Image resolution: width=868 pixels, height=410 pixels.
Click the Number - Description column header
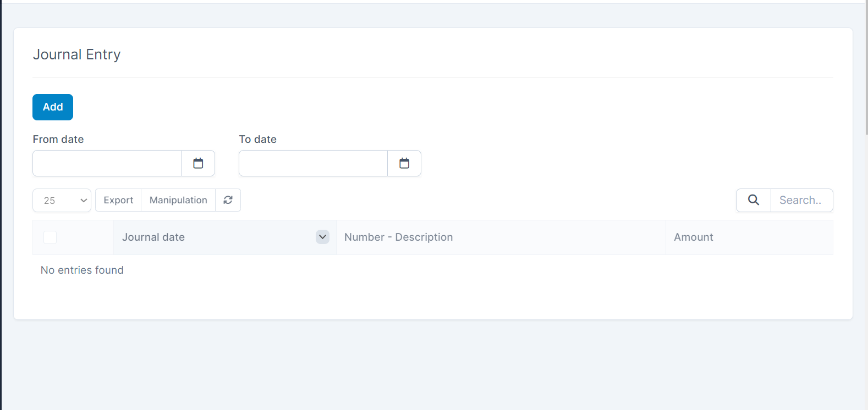coord(398,237)
